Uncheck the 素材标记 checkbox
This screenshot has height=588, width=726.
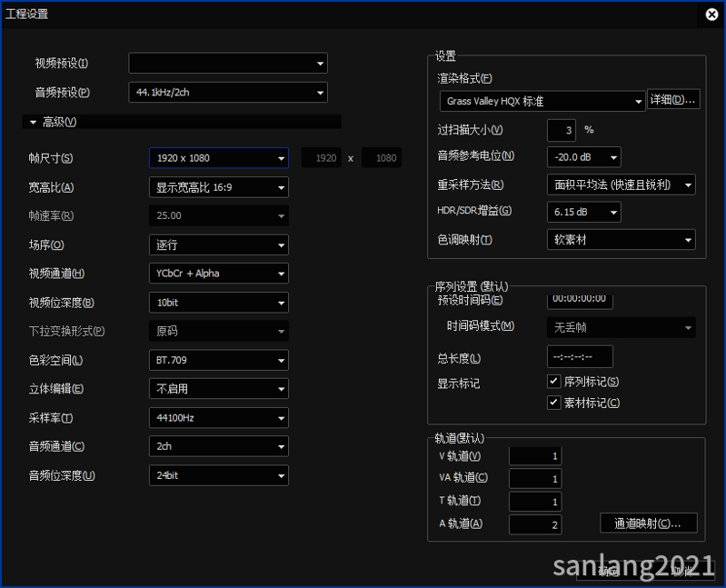(x=553, y=403)
